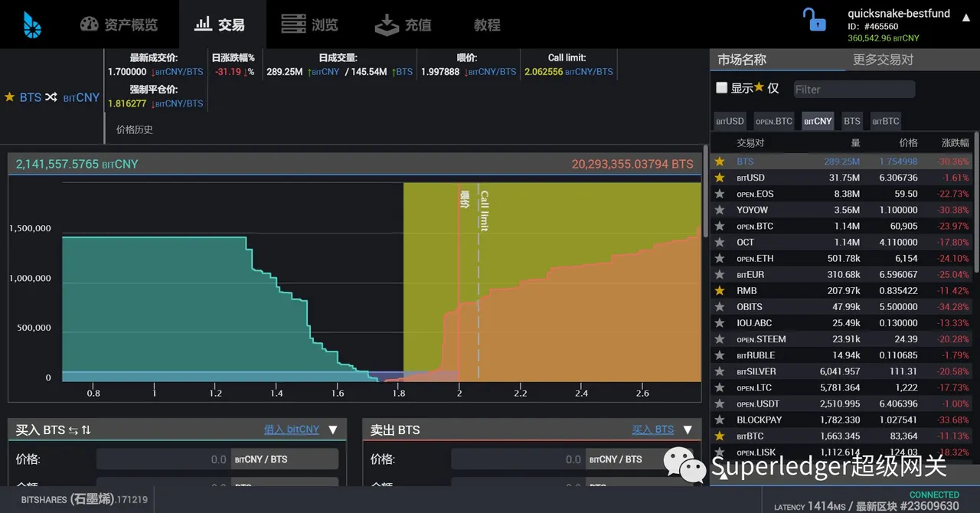This screenshot has height=513, width=980.
Task: Sort market list by 量 column
Action: [x=855, y=142]
